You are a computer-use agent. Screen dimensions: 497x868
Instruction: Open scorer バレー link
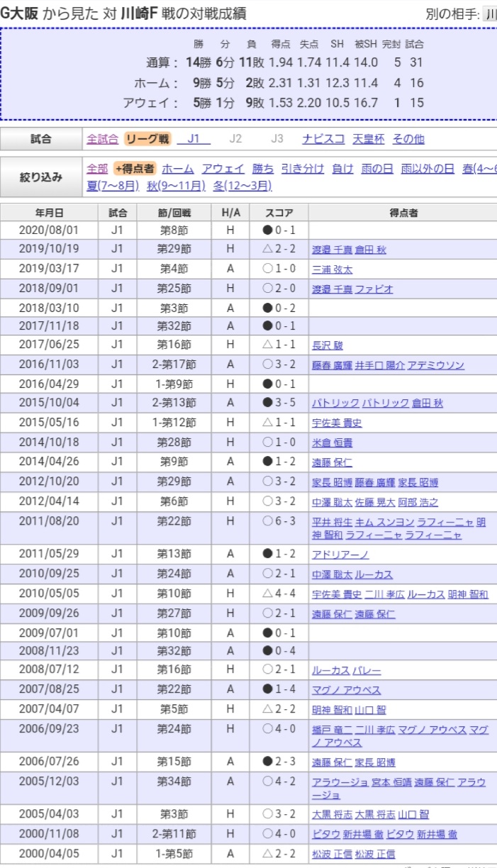coord(367,670)
